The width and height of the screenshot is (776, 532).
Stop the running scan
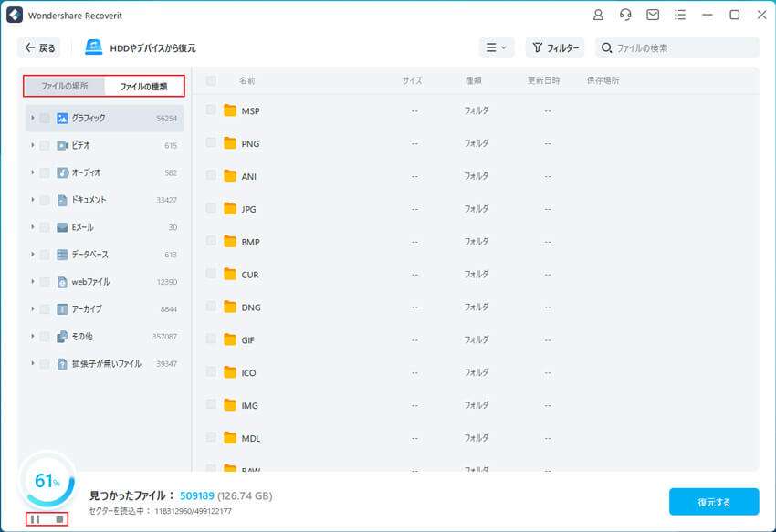coord(60,519)
